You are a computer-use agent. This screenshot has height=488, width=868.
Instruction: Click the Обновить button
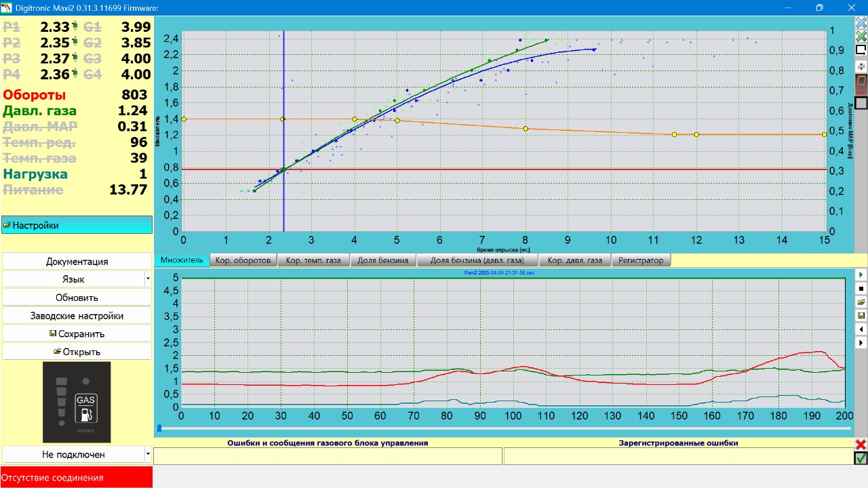pyautogui.click(x=77, y=298)
